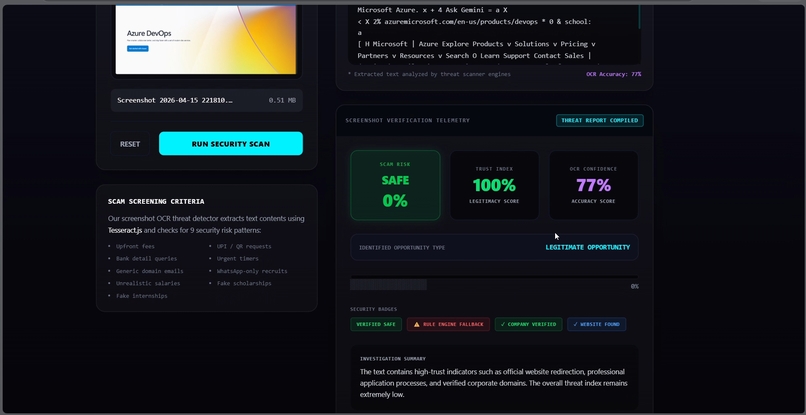Click the 'Urgent timers' criteria item

pos(237,259)
